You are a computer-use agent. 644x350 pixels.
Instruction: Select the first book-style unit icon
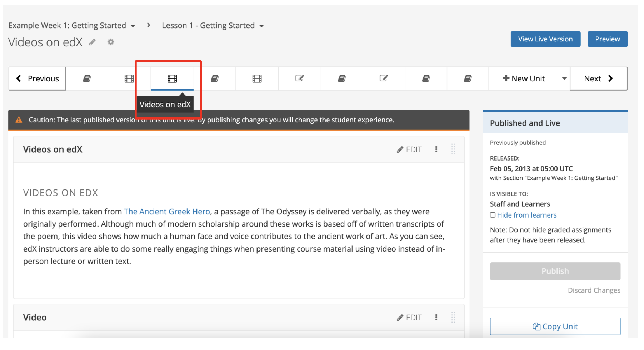click(x=87, y=78)
